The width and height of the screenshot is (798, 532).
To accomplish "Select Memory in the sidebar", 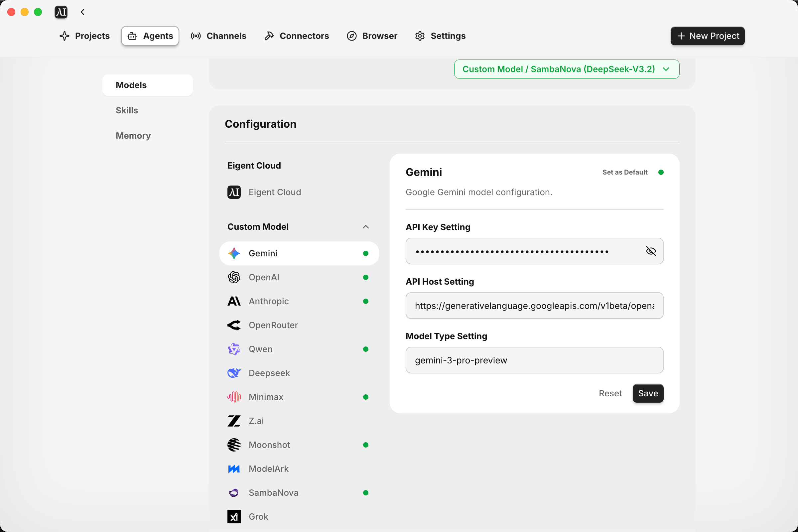I will pos(148,136).
